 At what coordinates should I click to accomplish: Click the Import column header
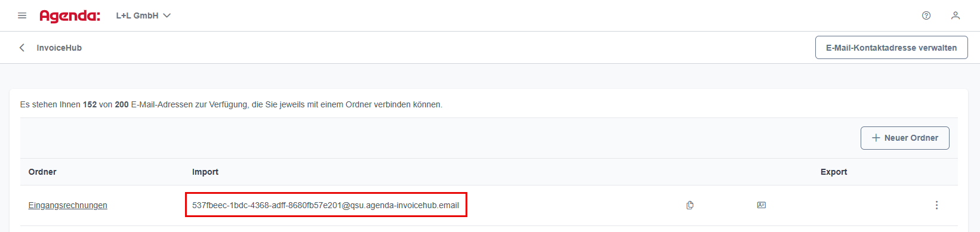click(x=205, y=172)
